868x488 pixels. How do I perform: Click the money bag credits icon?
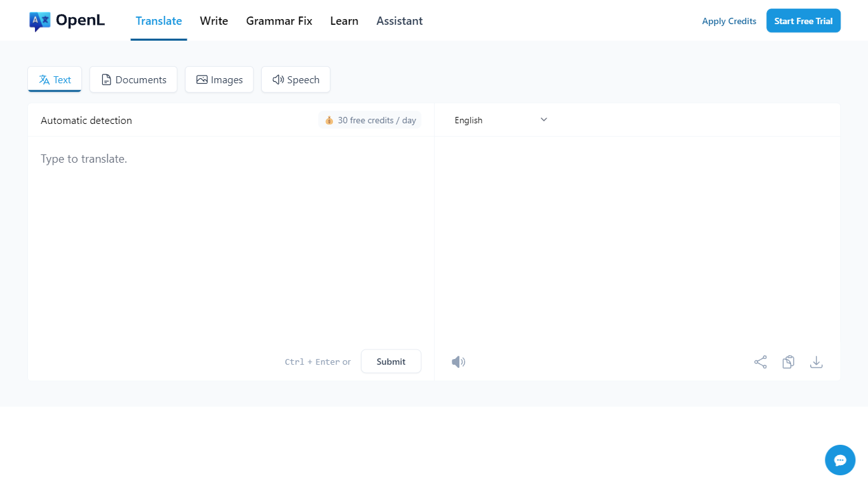point(329,120)
